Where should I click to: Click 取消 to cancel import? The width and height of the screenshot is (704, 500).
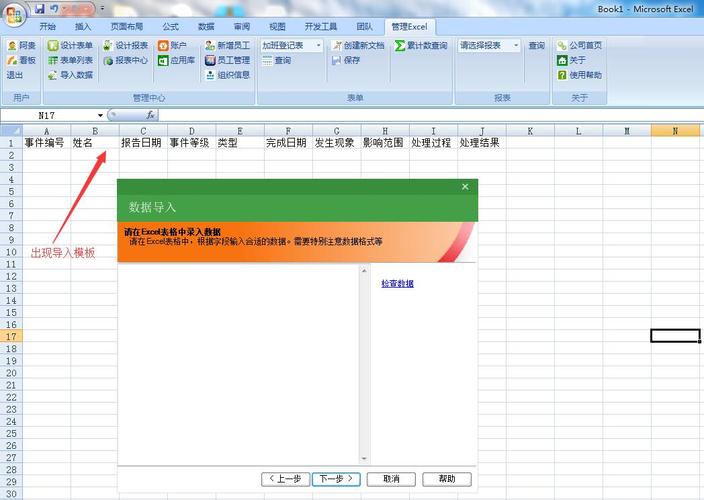click(x=391, y=479)
